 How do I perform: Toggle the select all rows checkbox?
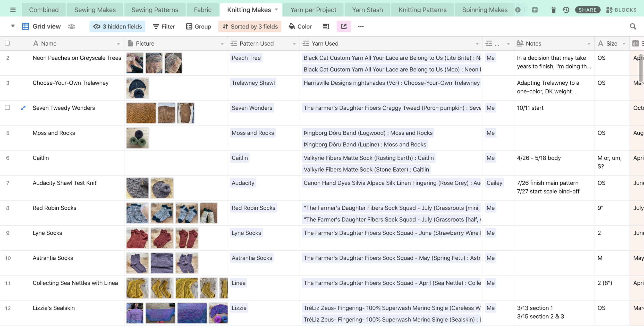7,43
